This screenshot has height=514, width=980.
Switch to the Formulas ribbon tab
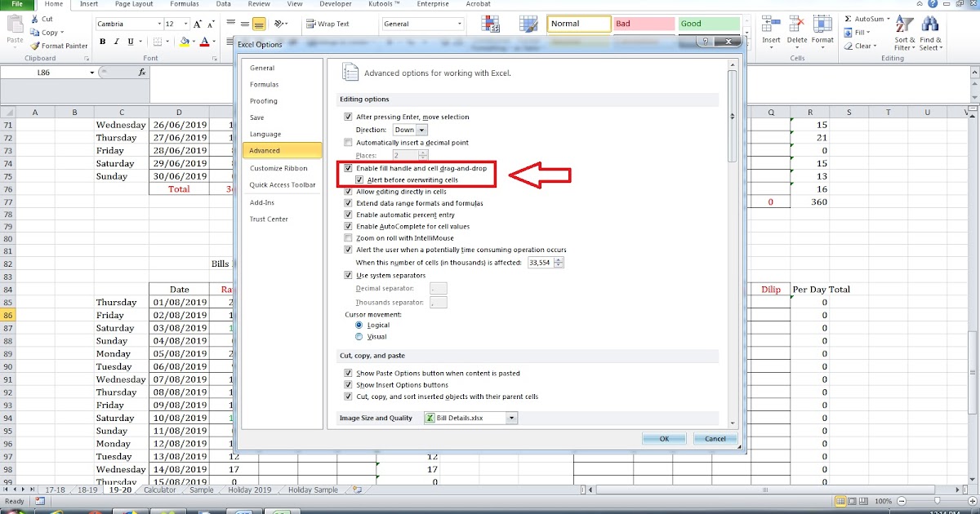184,4
